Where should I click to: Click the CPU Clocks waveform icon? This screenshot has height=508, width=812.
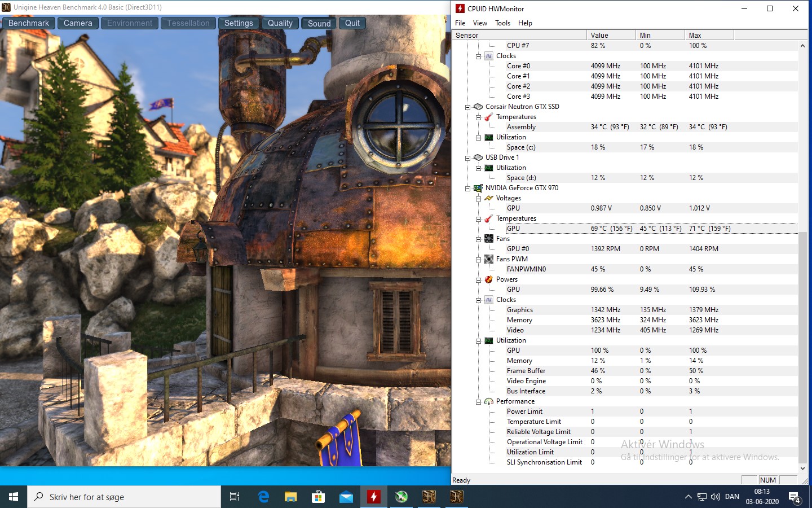tap(489, 56)
